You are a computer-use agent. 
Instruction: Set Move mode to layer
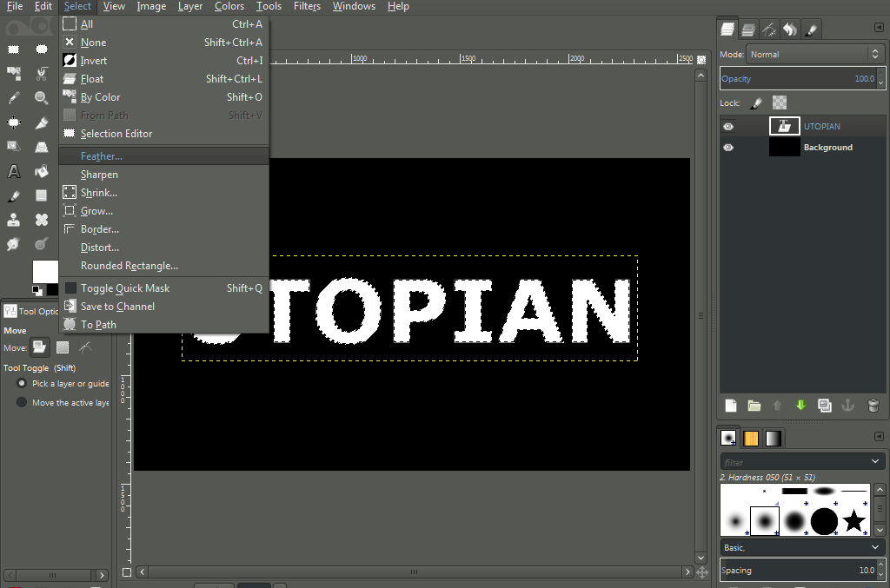39,347
